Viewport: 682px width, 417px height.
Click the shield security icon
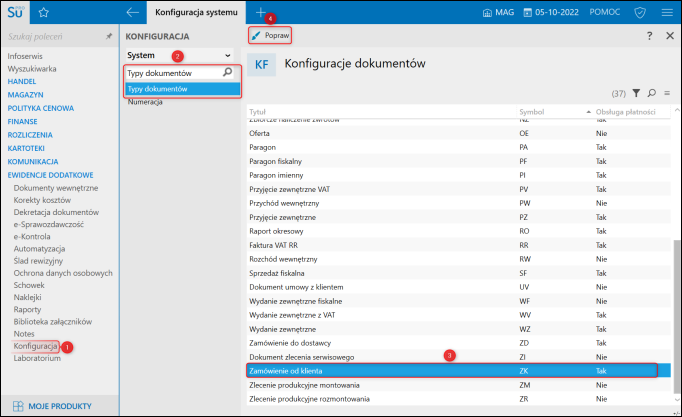pyautogui.click(x=640, y=13)
